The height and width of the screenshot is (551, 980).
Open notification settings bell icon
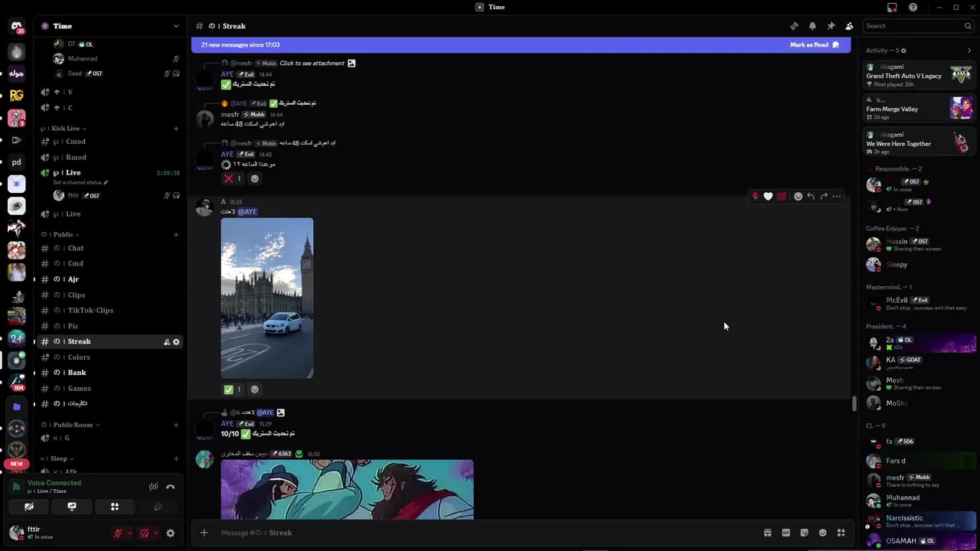[x=812, y=26]
